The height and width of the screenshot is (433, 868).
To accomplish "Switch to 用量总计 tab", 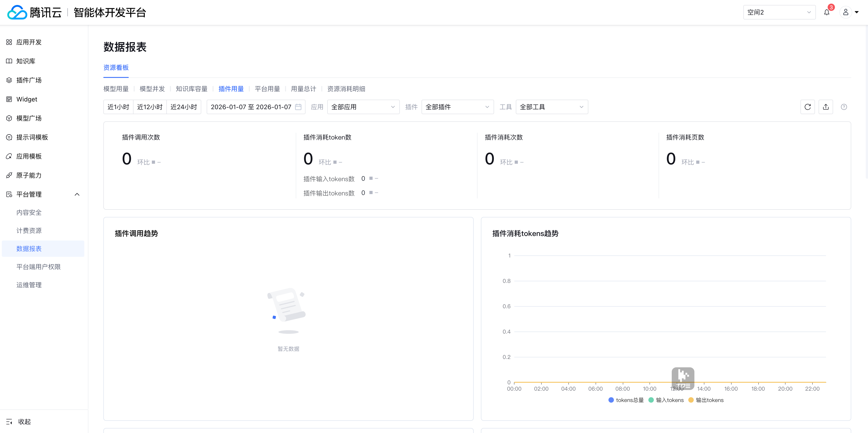I will pyautogui.click(x=303, y=89).
